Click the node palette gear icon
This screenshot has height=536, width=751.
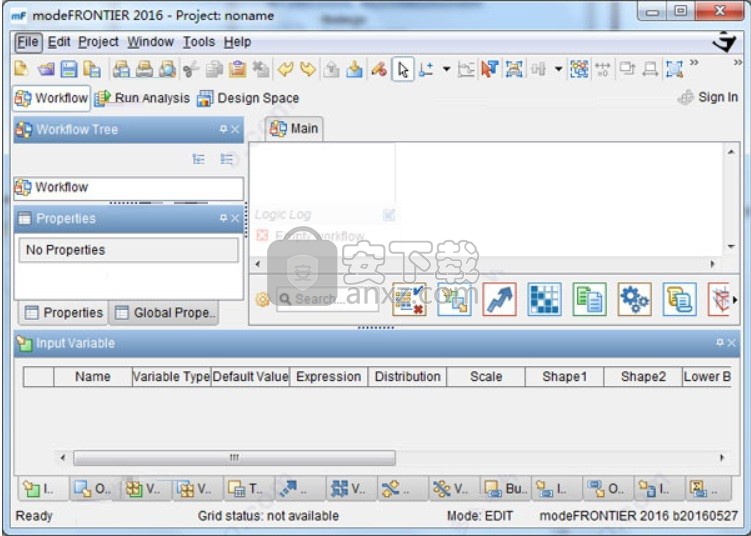click(x=262, y=300)
